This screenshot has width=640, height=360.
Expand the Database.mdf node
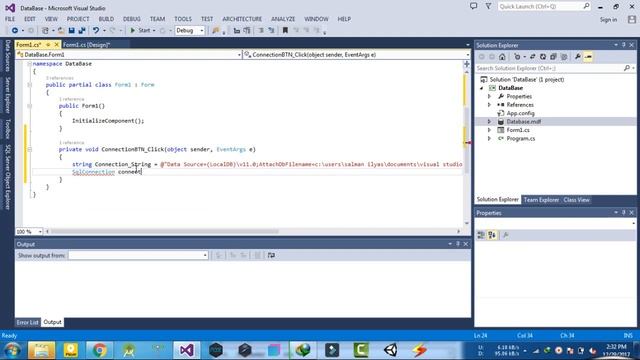[x=489, y=122]
